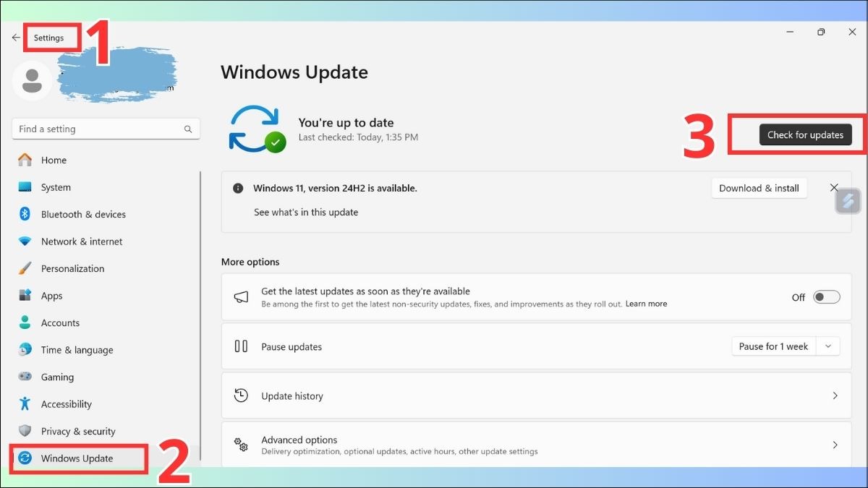The image size is (868, 488).
Task: Open Update history chevron
Action: click(x=835, y=395)
